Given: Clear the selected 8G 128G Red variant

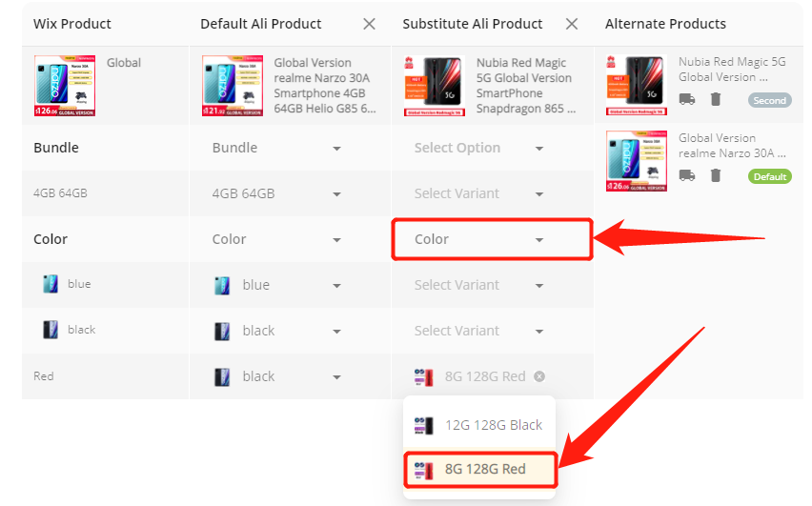Looking at the screenshot, I should [539, 376].
